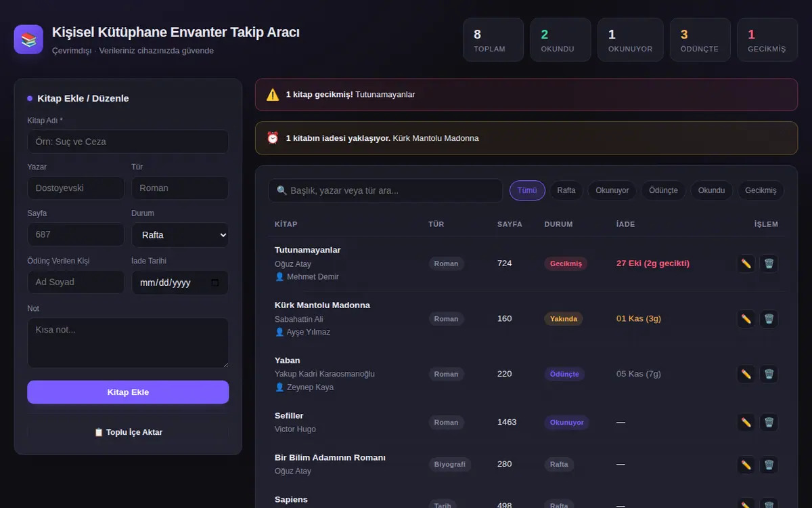812x508 pixels.
Task: Filter the list by Rafta
Action: tap(566, 190)
